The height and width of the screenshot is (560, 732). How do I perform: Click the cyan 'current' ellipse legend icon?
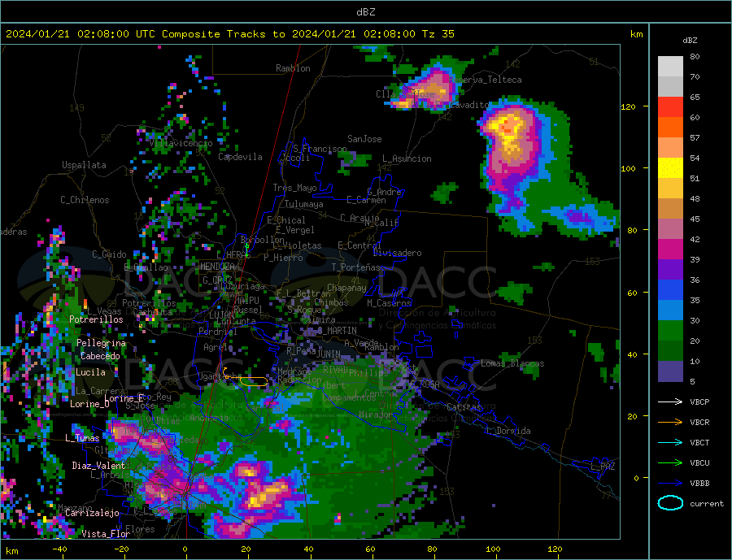pos(670,503)
